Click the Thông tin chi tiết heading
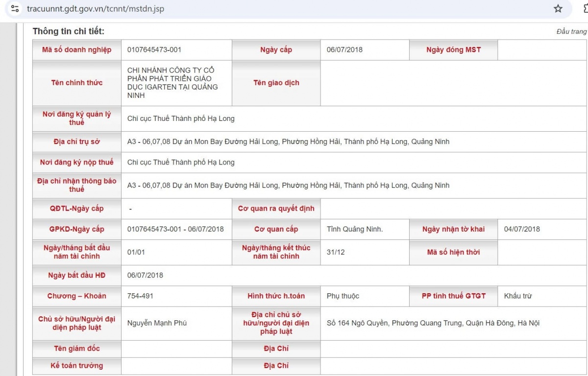Image resolution: width=588 pixels, height=376 pixels. (69, 31)
